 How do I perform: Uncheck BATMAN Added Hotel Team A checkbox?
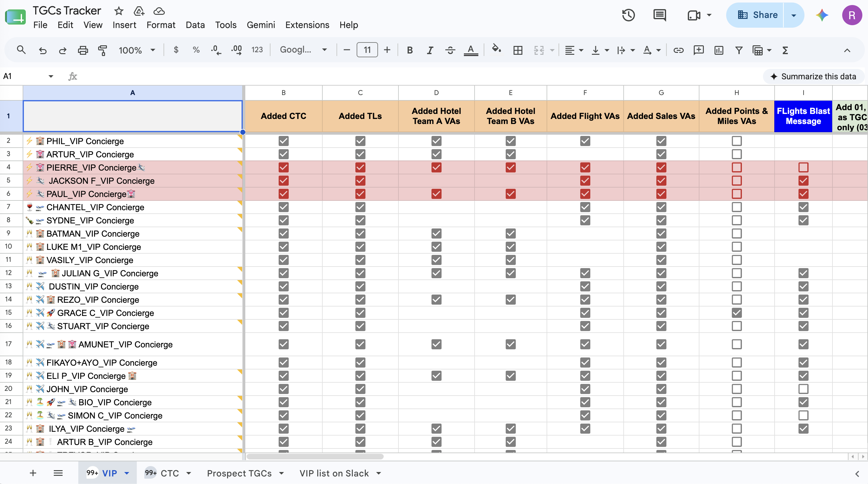[437, 234]
